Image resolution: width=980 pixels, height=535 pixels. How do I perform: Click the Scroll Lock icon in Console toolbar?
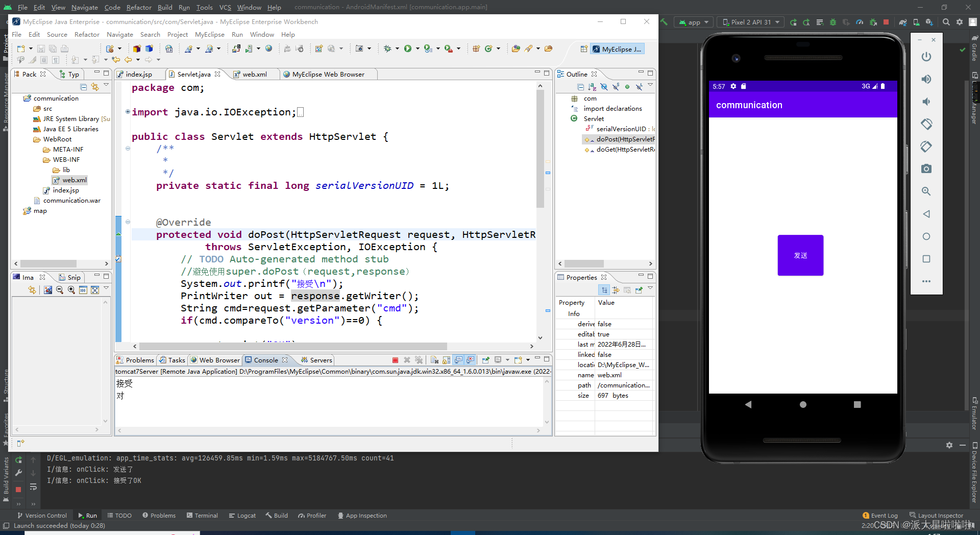(x=446, y=360)
